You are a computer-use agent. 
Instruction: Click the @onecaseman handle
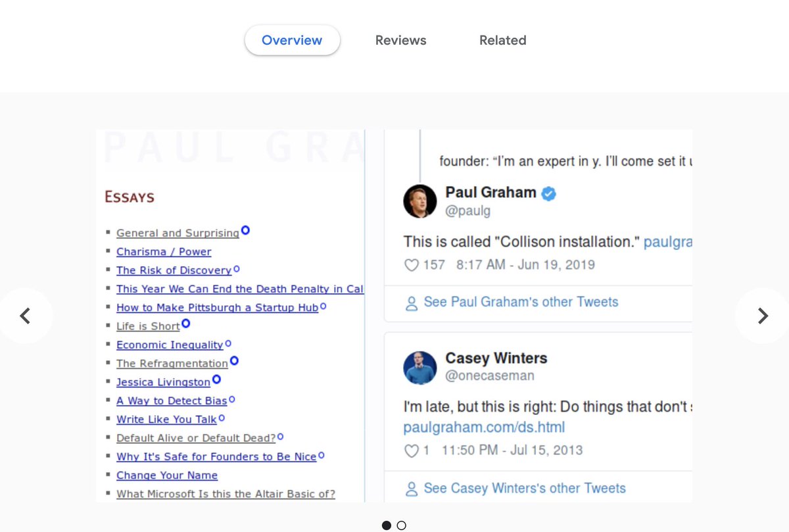click(490, 376)
